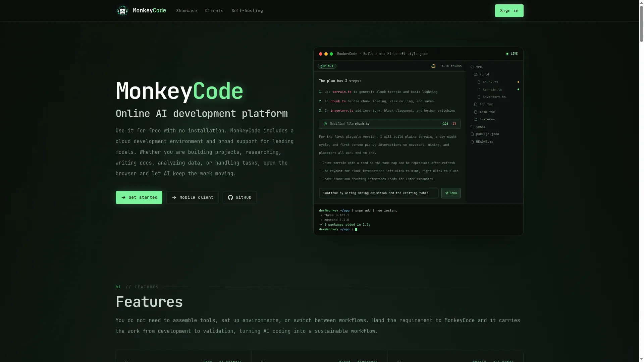Click the token usage spinner icon
644x362 pixels.
click(x=433, y=66)
